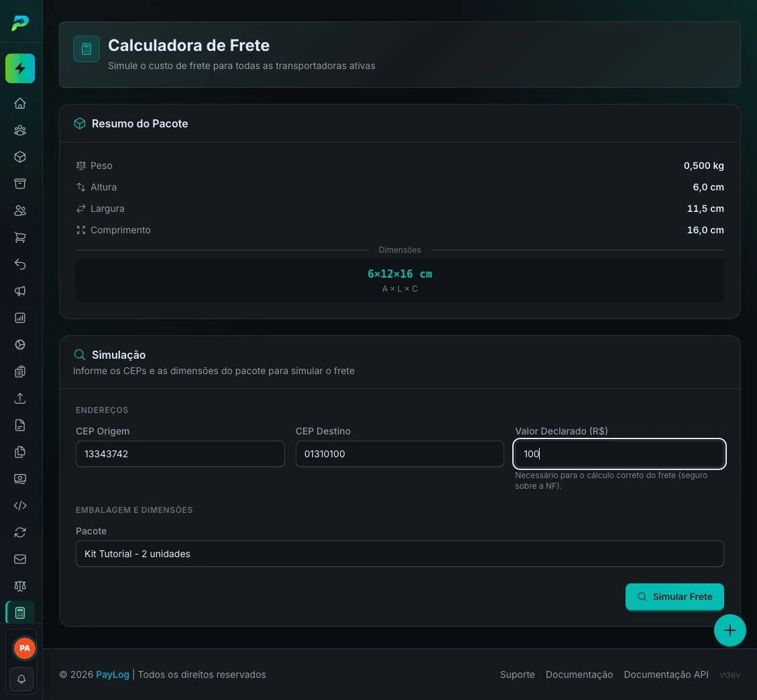
Task: Open the sync arrows sidebar icon
Action: click(x=20, y=532)
